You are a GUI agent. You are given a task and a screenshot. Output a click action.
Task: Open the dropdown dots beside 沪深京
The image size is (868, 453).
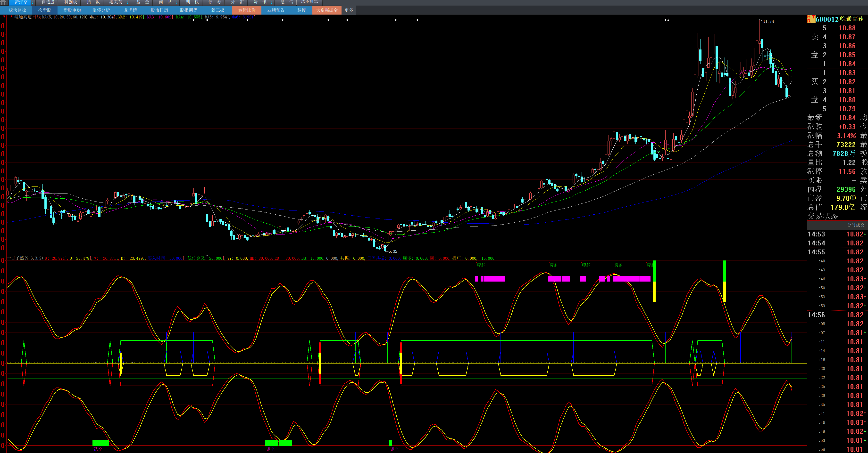point(33,2)
